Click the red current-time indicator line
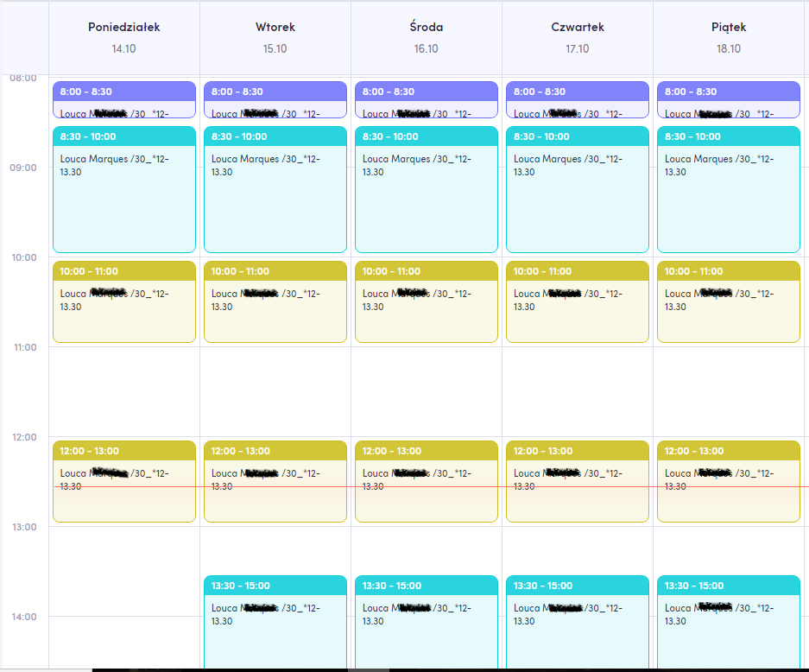Image resolution: width=809 pixels, height=672 pixels. [x=432, y=486]
